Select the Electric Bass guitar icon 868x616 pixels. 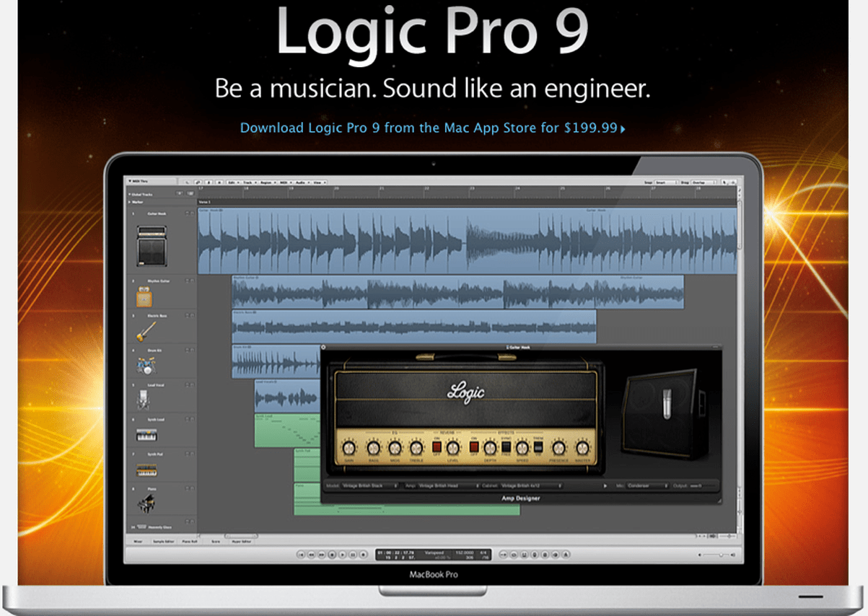coord(146,331)
